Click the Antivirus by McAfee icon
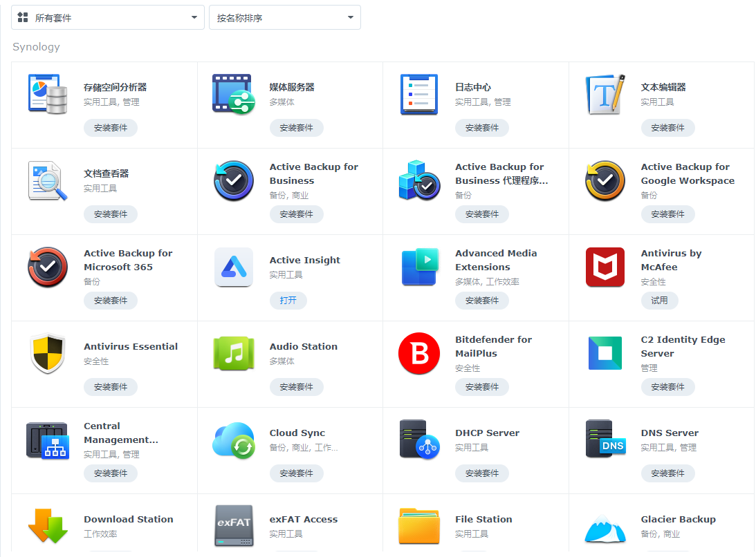Screen dimensions: 756x557 click(x=605, y=267)
